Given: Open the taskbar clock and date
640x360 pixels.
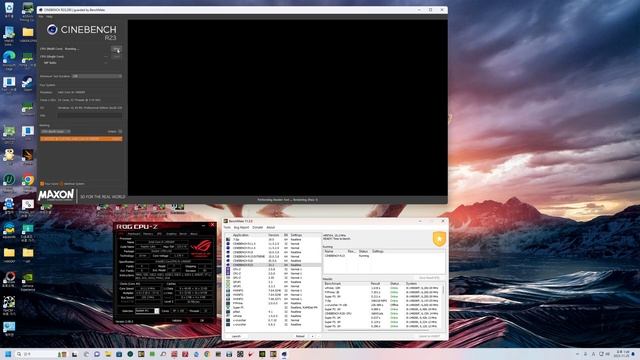Looking at the screenshot, I should [x=623, y=354].
